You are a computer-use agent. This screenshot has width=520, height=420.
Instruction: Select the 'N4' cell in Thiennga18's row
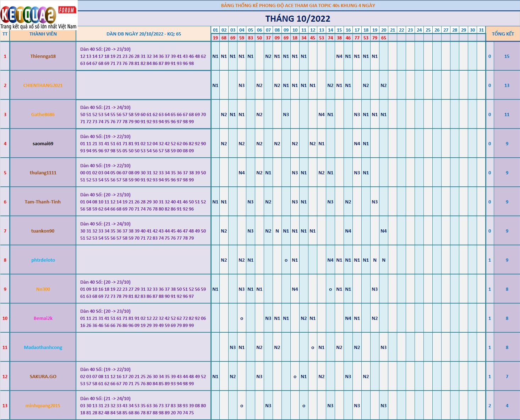pos(339,56)
